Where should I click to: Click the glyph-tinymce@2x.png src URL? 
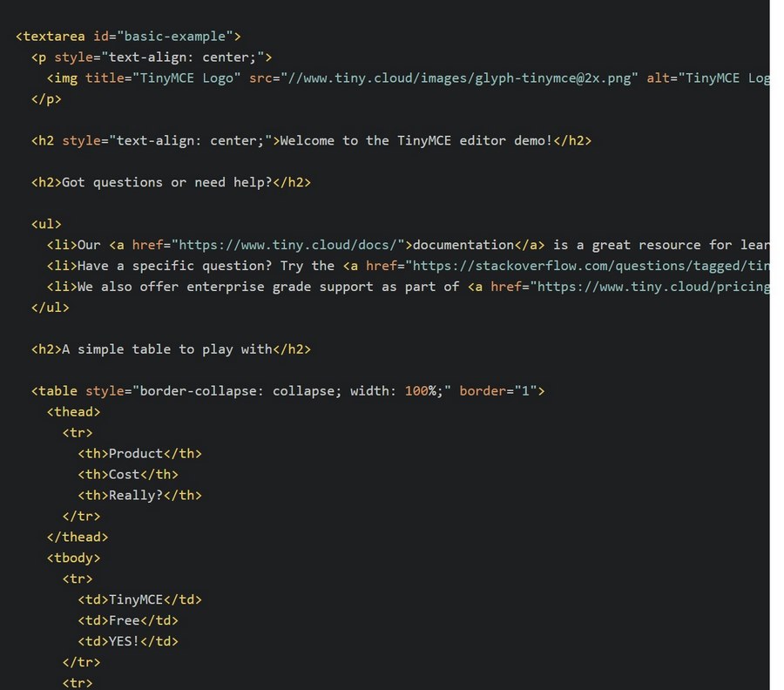pos(459,78)
